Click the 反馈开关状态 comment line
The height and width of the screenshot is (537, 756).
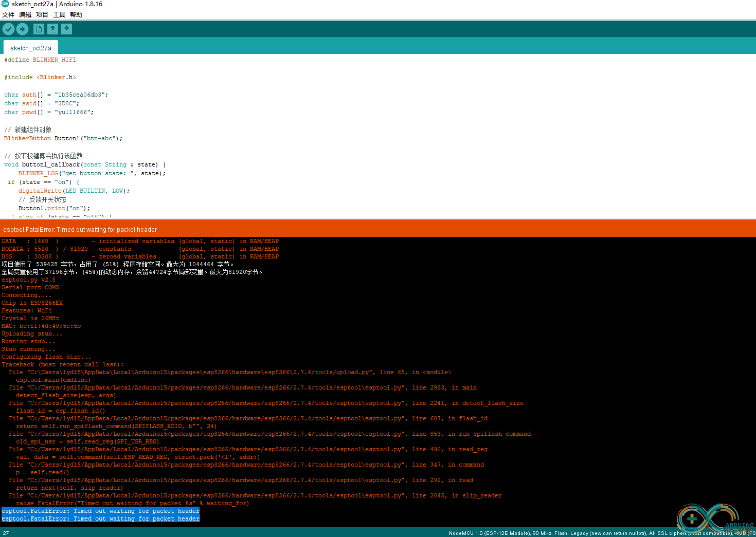coord(42,199)
